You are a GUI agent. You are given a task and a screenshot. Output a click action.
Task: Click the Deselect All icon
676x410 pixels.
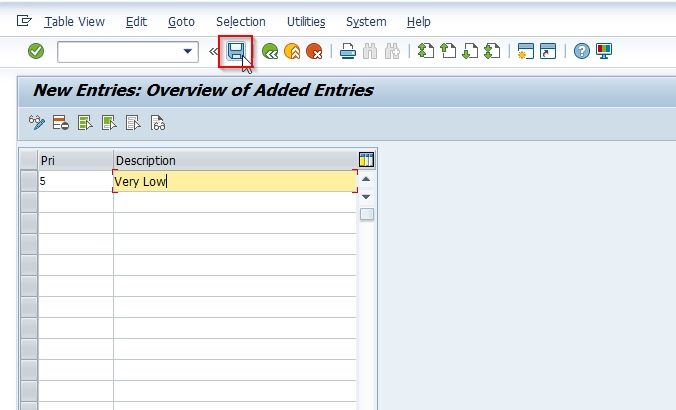pos(133,123)
